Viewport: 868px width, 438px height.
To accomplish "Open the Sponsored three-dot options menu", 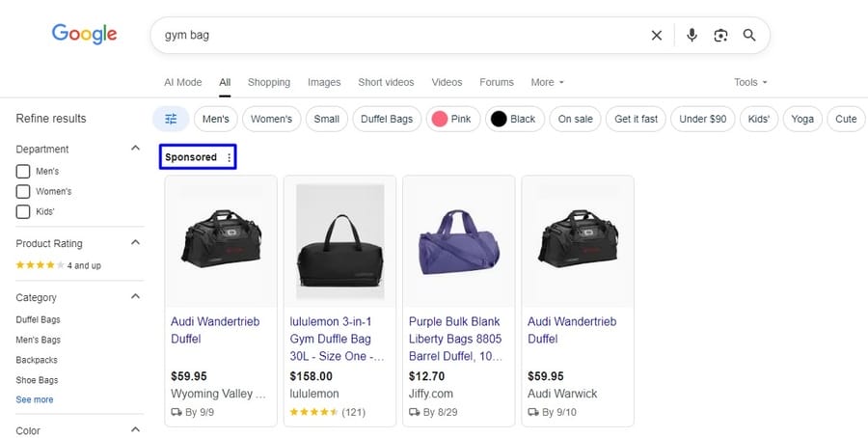I will (x=230, y=158).
